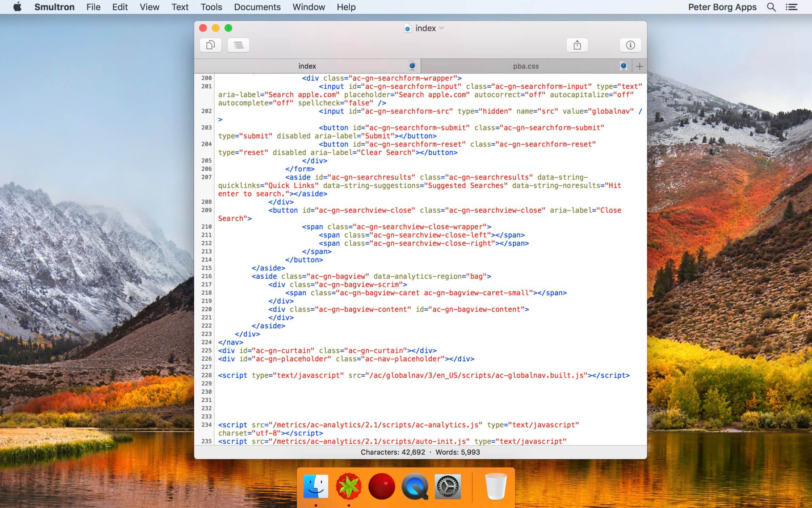Screen dimensions: 812x508
Task: Click the text lines toolbar icon
Action: [x=238, y=45]
